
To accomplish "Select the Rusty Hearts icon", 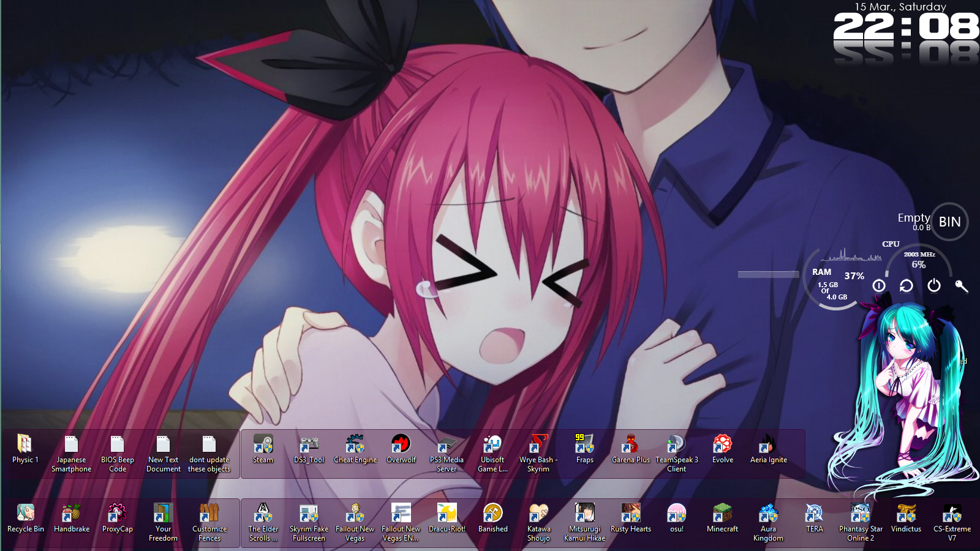I will pyautogui.click(x=631, y=518).
